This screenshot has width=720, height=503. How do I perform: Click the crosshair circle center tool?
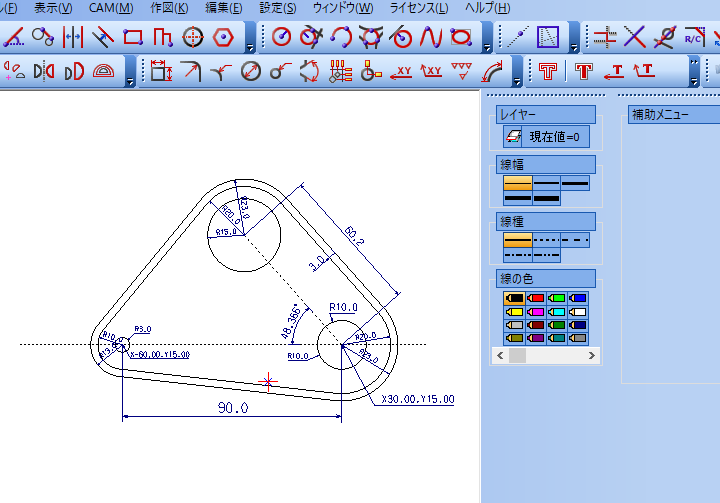tap(193, 38)
